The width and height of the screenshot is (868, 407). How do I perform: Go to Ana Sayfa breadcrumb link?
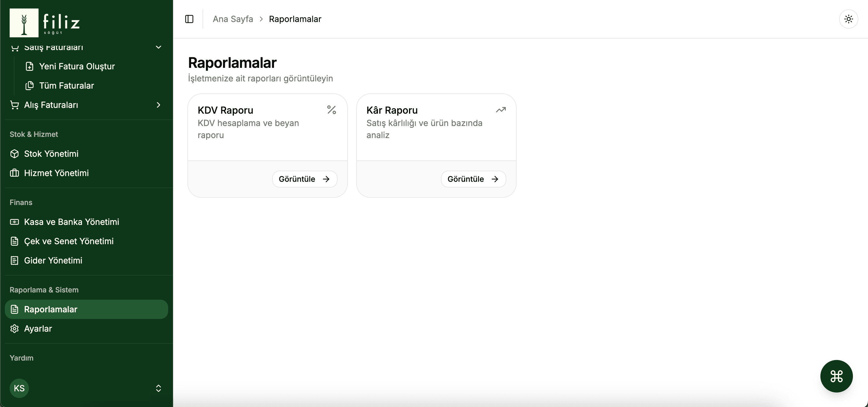tap(233, 19)
